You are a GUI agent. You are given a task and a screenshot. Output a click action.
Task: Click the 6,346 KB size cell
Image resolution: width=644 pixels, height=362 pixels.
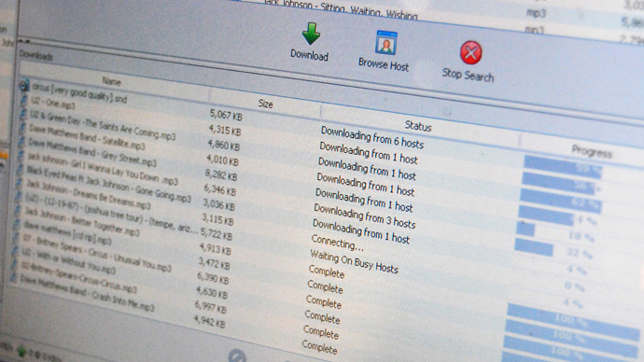pyautogui.click(x=219, y=189)
